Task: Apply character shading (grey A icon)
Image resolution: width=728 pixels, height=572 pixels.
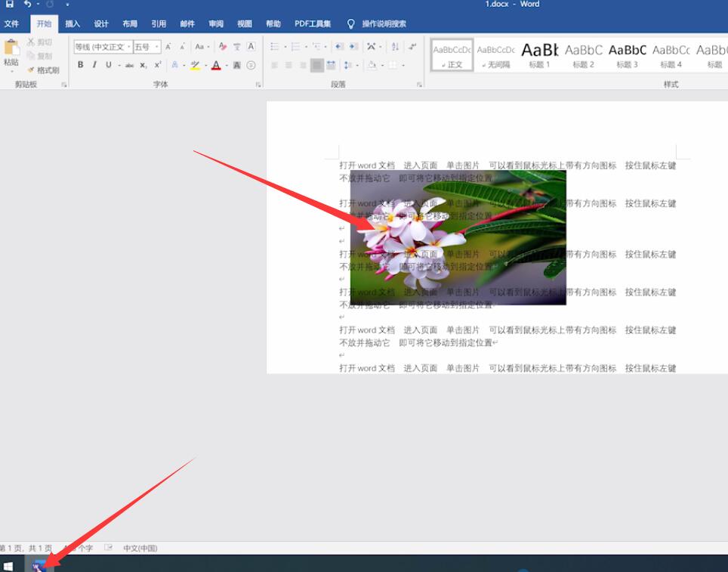Action: [x=237, y=66]
